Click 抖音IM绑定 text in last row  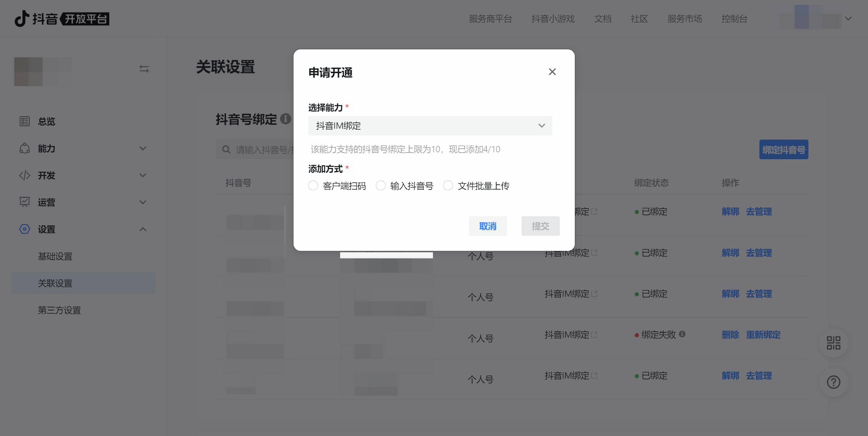tap(567, 375)
